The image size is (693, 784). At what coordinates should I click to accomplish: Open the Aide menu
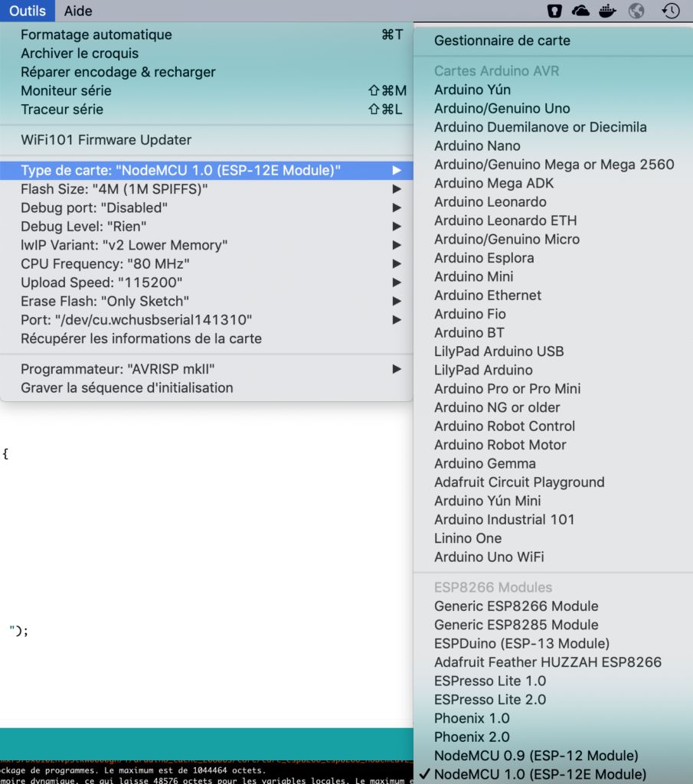coord(78,11)
